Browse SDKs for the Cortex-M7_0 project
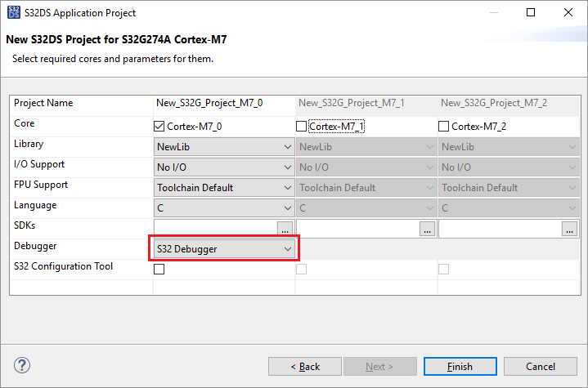Image resolution: width=588 pixels, height=388 pixels. tap(285, 230)
